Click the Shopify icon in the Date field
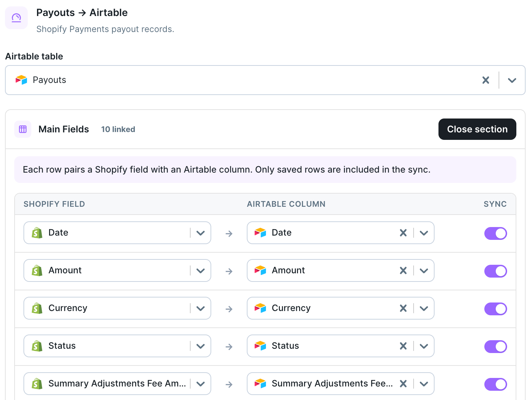This screenshot has height=400, width=532. click(37, 233)
